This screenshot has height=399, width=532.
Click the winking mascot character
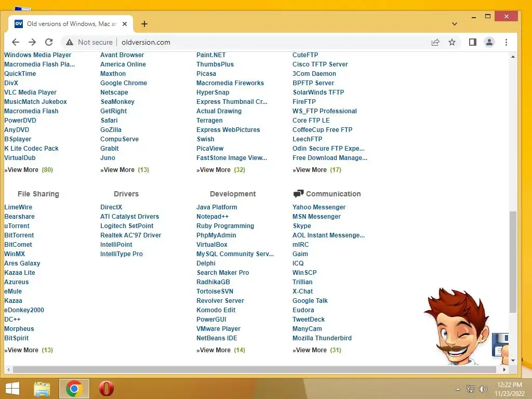[457, 326]
